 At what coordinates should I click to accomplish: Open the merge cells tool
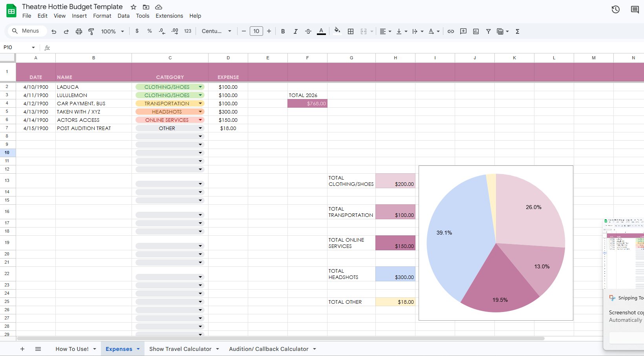coord(364,31)
